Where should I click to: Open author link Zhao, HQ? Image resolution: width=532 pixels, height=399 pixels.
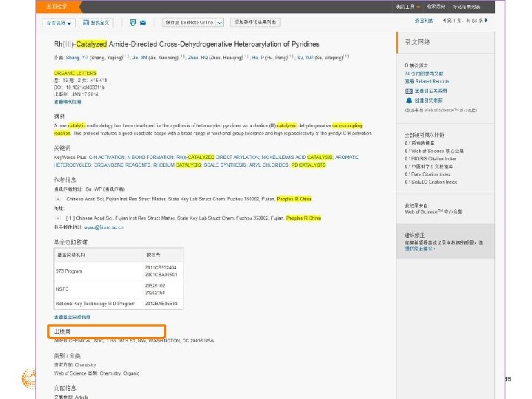[x=198, y=58]
